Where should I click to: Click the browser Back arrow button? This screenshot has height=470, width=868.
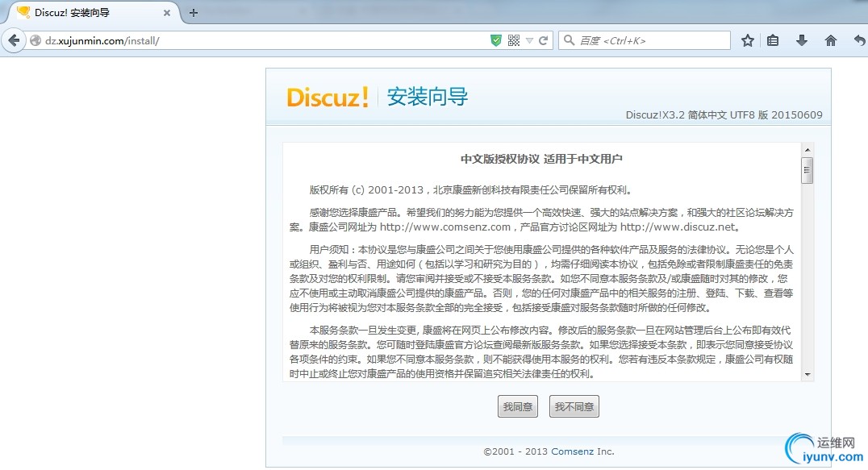pyautogui.click(x=14, y=40)
